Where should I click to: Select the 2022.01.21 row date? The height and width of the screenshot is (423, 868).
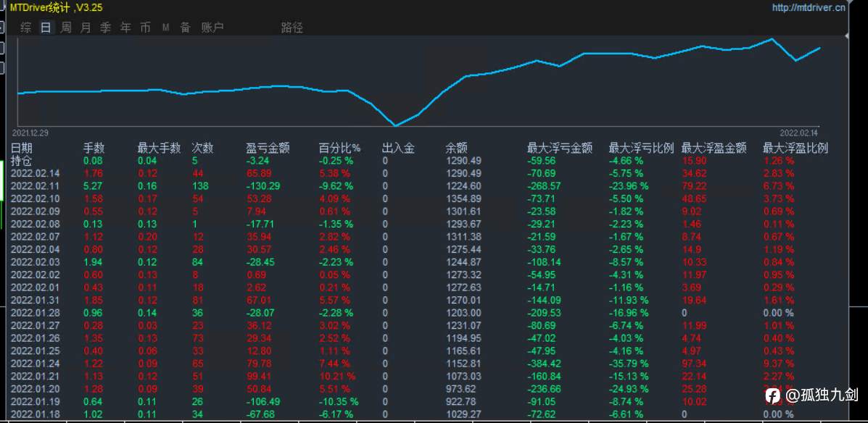[x=34, y=377]
